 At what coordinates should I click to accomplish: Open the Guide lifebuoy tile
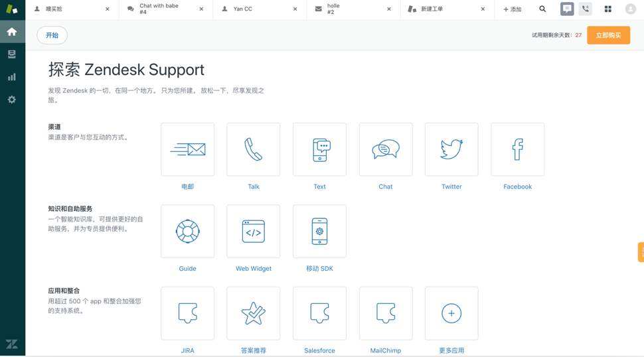(x=188, y=232)
